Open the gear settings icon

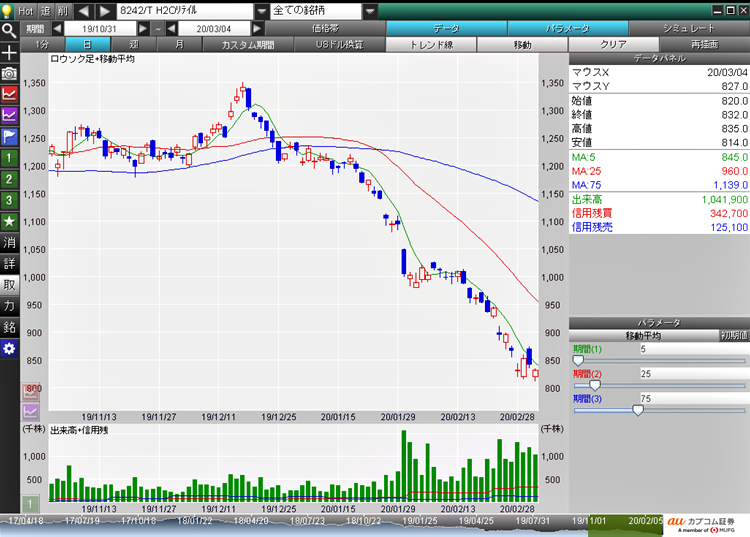[9, 348]
